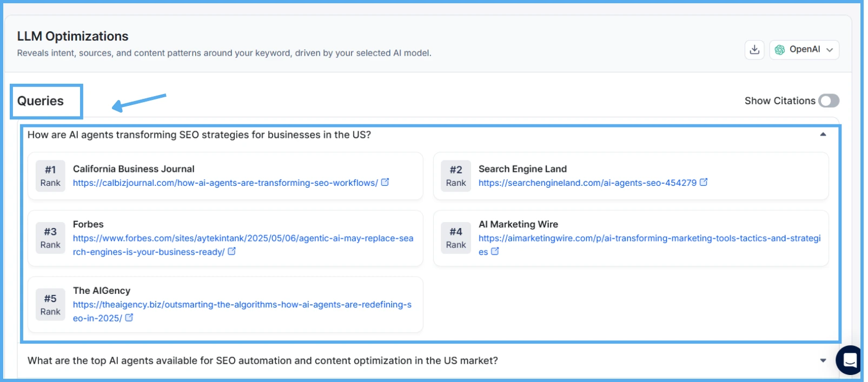Click the Search Engine Land title

[x=522, y=169]
